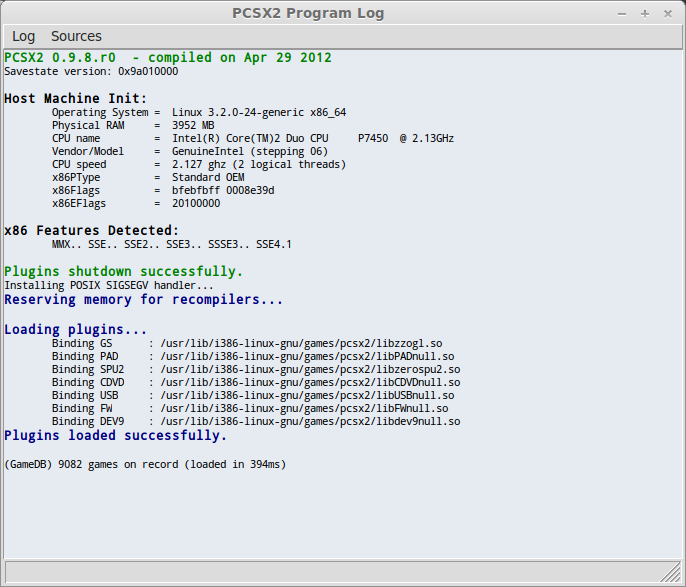
Task: Open the Log menu
Action: [23, 36]
